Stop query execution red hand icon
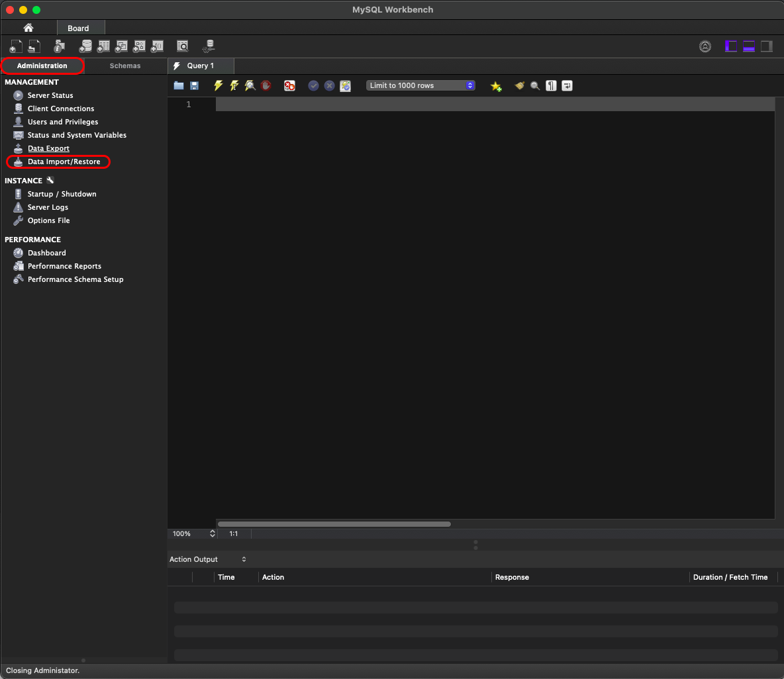784x679 pixels. click(266, 86)
